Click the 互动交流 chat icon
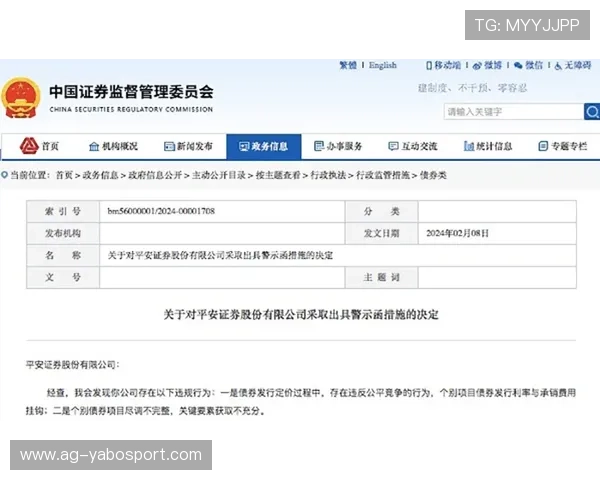 point(393,146)
